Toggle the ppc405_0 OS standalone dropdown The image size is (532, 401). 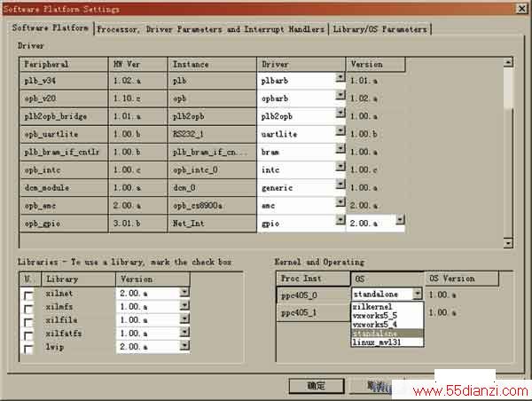coord(418,294)
